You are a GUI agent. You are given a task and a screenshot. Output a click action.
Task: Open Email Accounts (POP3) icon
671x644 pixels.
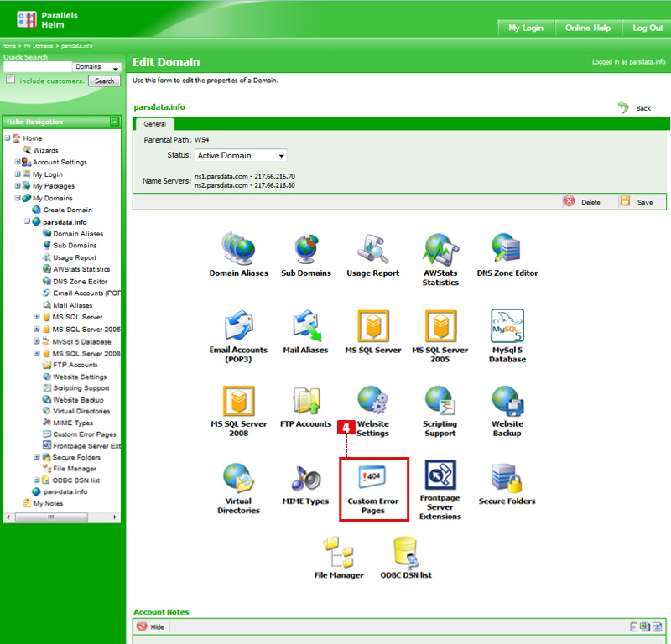pos(239,325)
